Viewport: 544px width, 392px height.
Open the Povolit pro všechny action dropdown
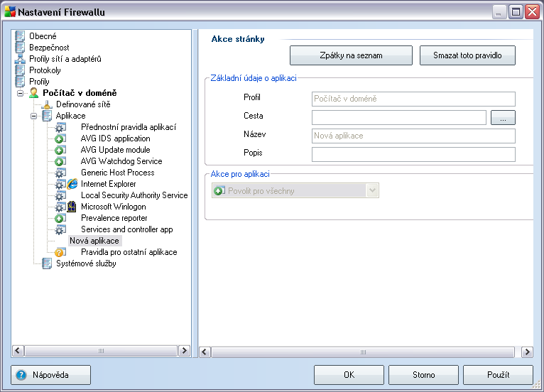372,190
